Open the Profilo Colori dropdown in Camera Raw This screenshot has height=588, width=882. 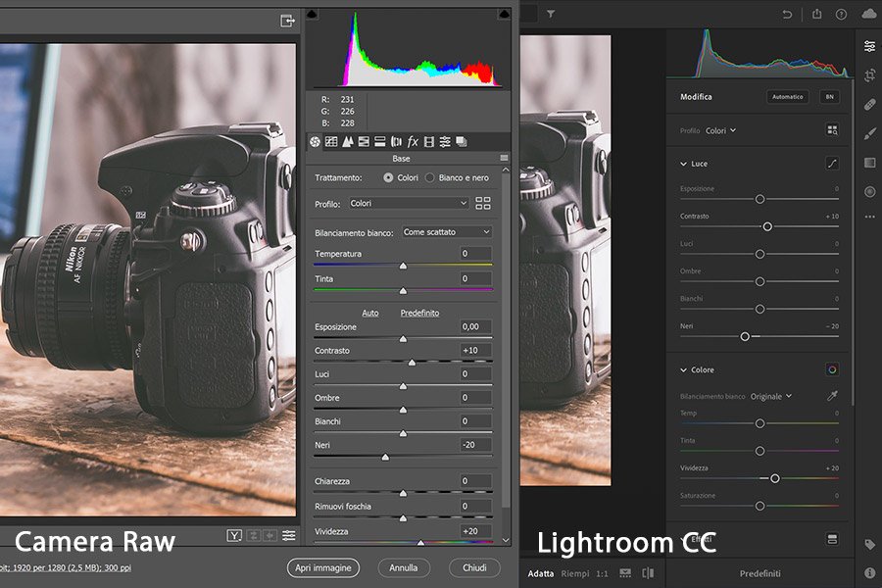tap(409, 203)
